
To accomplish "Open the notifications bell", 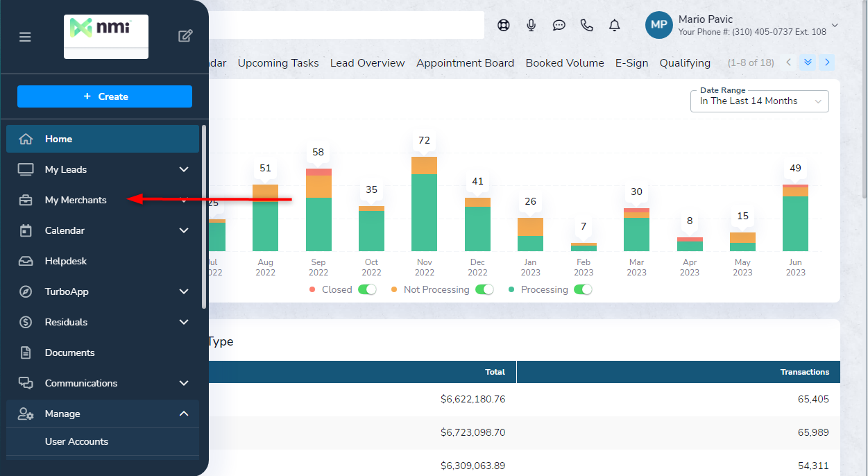I will 615,26.
